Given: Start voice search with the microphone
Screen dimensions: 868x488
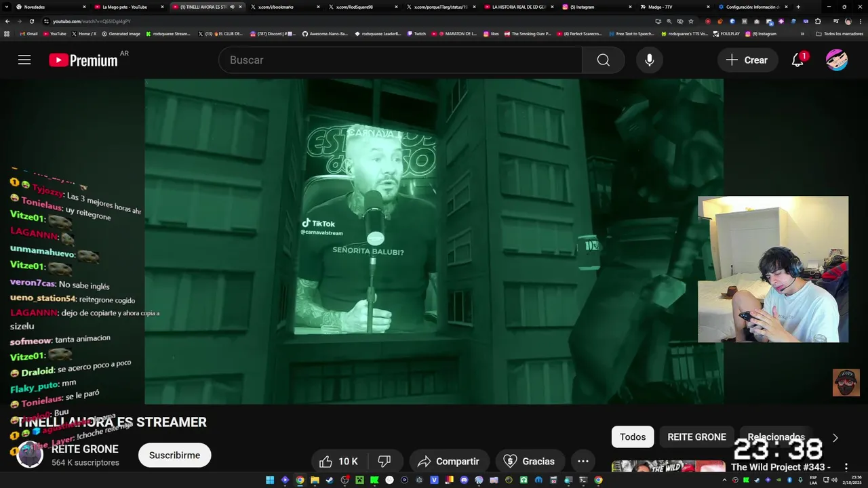Looking at the screenshot, I should (650, 60).
